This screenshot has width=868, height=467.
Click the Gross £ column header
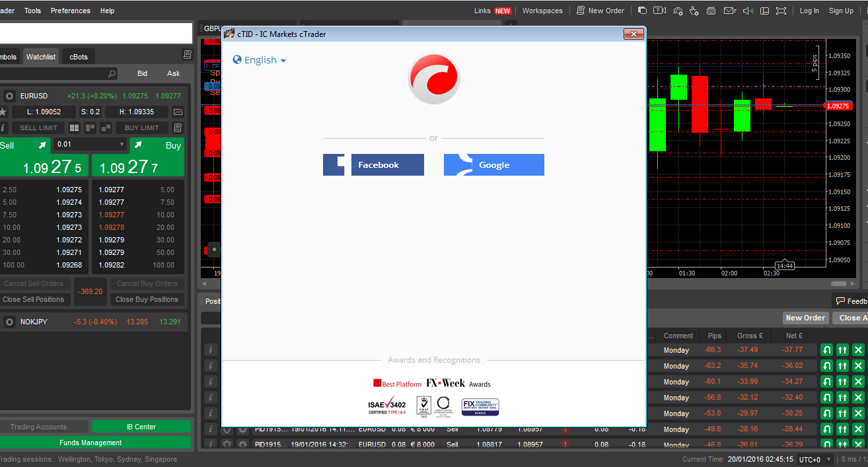pyautogui.click(x=750, y=336)
